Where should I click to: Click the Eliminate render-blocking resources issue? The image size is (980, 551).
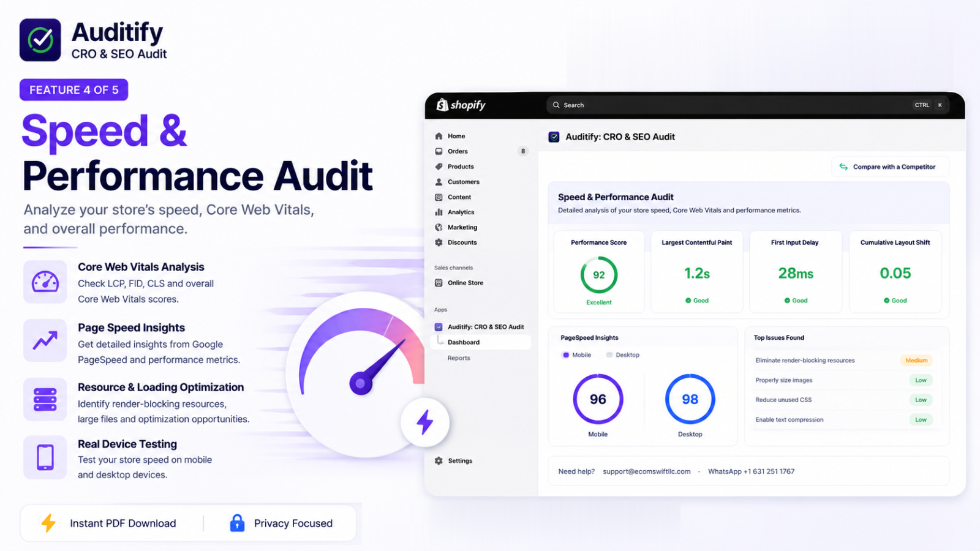[x=805, y=361]
